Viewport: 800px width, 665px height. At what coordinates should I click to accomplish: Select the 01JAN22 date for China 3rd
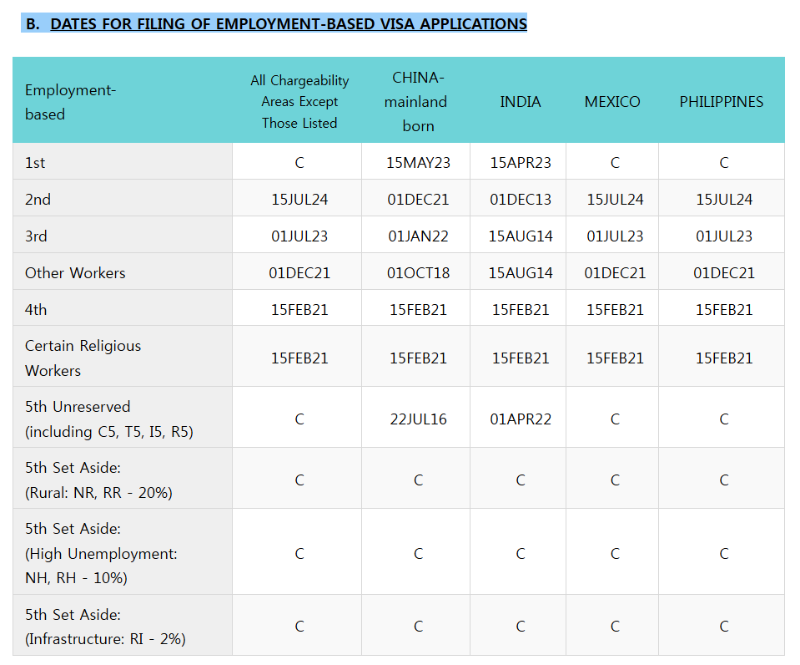(x=418, y=236)
